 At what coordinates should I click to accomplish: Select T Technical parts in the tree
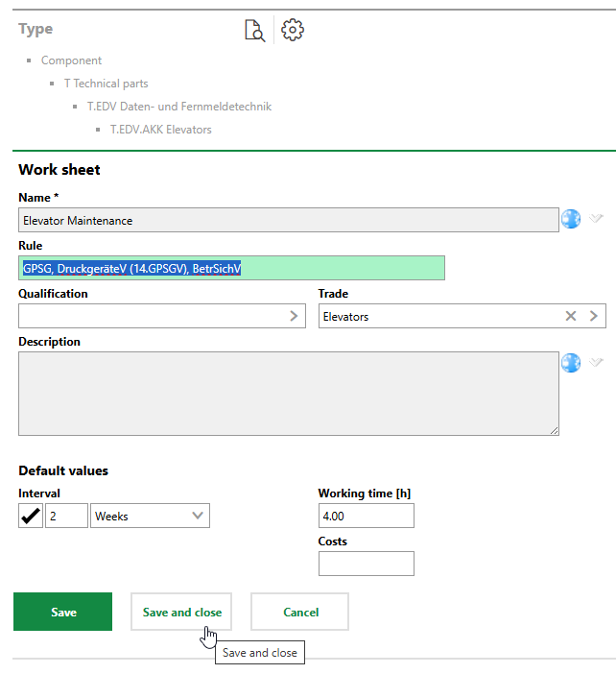click(106, 84)
